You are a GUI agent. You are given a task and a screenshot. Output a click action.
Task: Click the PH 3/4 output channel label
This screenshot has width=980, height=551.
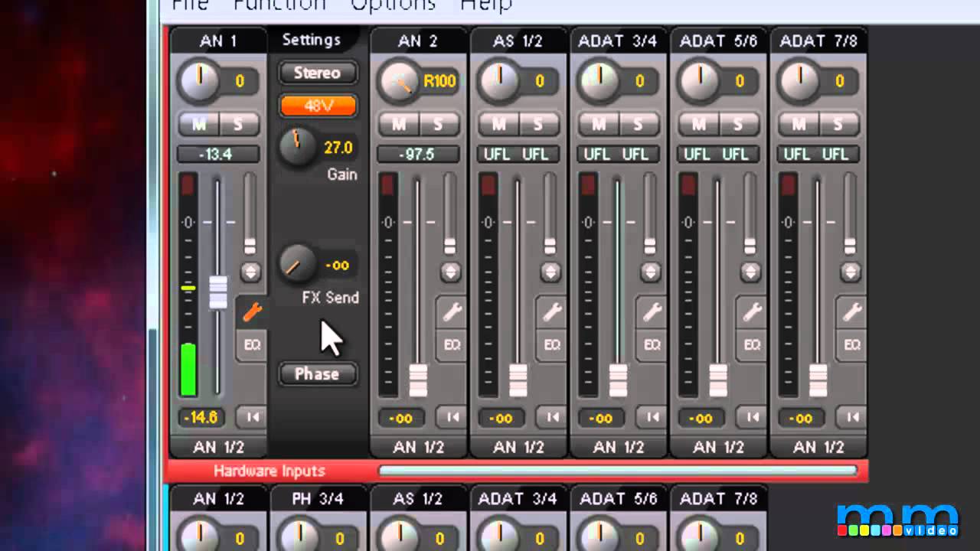[318, 499]
